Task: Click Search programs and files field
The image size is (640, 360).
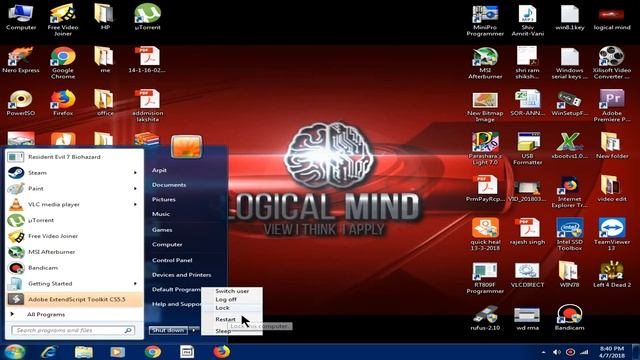Action: point(73,330)
